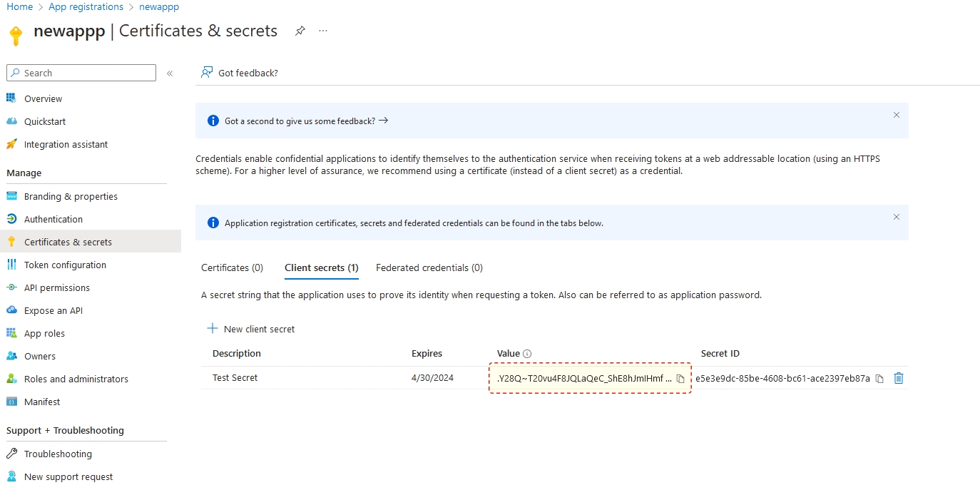Click the Secret ID text e5e3e9dc-85be
This screenshot has height=500, width=980.
click(782, 378)
